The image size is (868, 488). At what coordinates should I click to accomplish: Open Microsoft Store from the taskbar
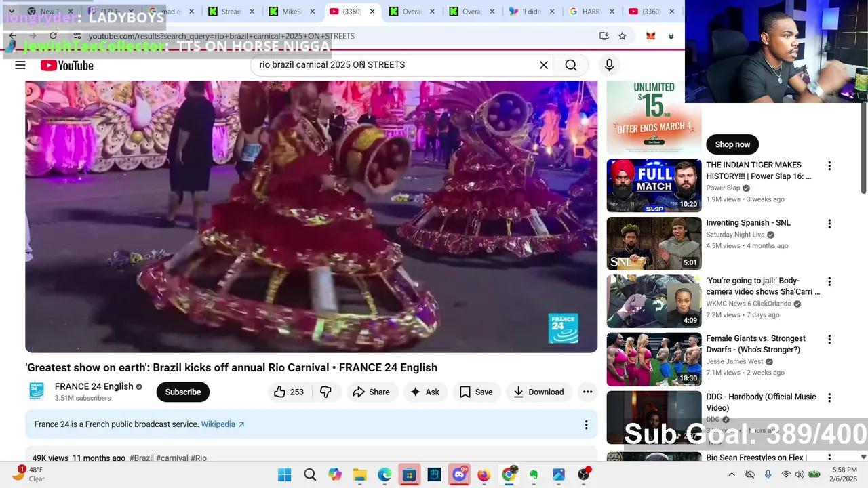[410, 475]
